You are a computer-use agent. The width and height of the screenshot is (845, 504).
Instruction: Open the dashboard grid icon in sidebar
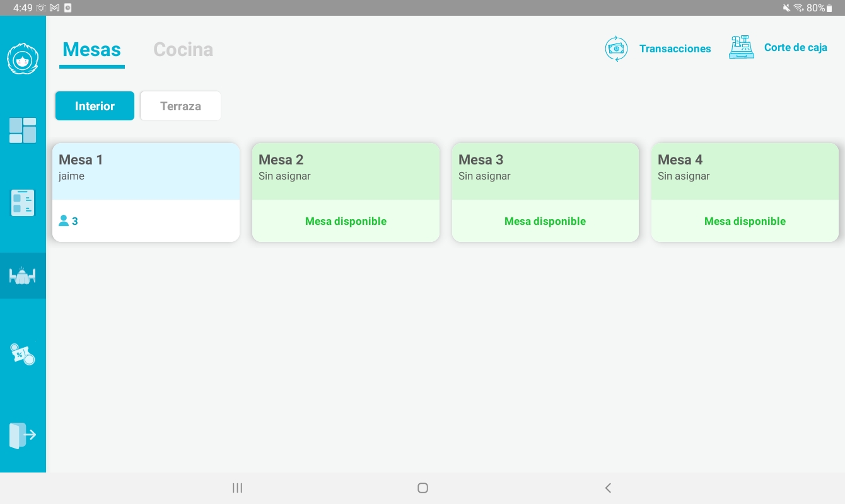point(23,130)
